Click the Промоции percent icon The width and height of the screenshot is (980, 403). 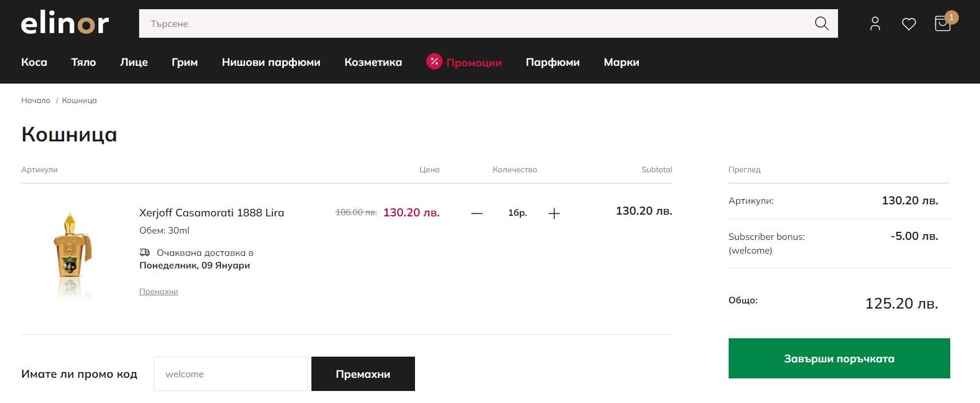coord(434,61)
